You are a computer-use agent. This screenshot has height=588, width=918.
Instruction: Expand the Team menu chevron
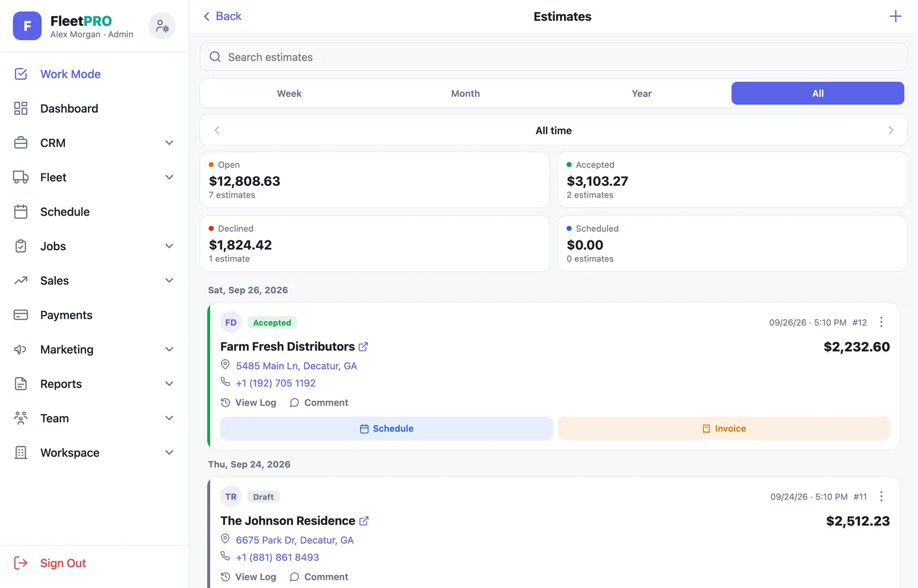point(169,418)
